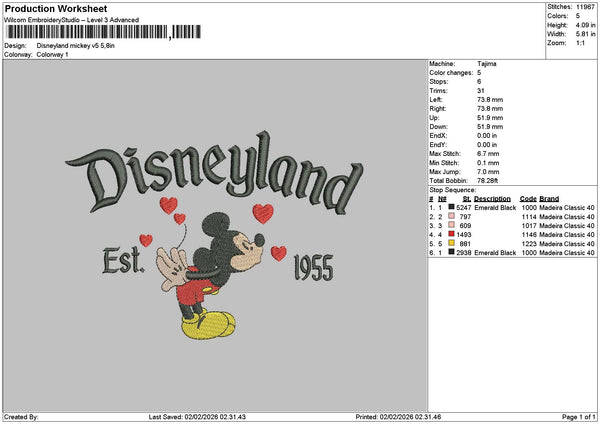
Task: Click the 'Created By:' footer label
Action: [x=21, y=417]
